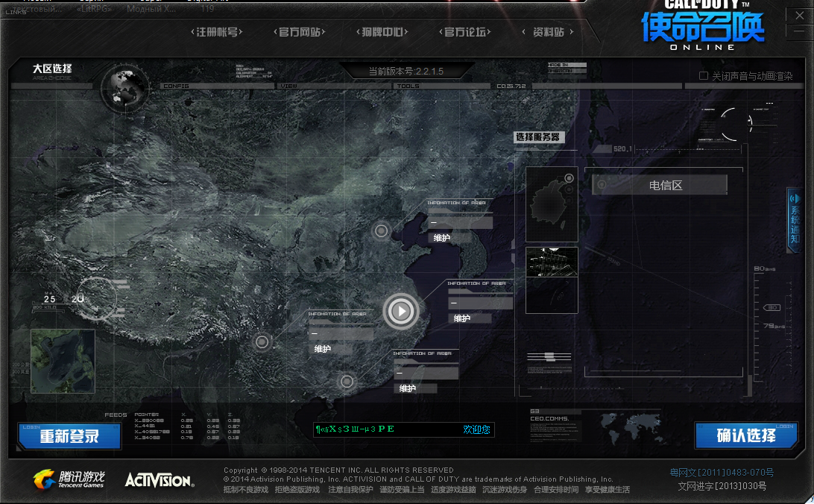Viewport: 814px width, 504px height.
Task: Click the 使命召唤 Online logo
Action: click(703, 25)
